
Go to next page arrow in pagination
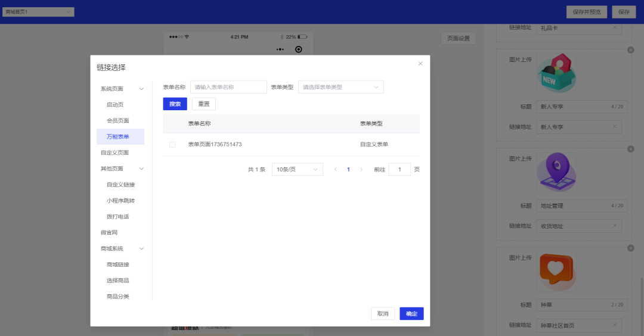click(361, 170)
